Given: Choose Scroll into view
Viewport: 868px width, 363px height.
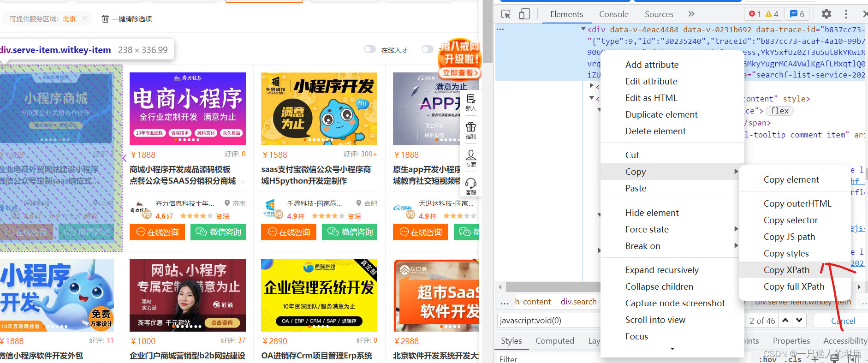Looking at the screenshot, I should pyautogui.click(x=672, y=320).
